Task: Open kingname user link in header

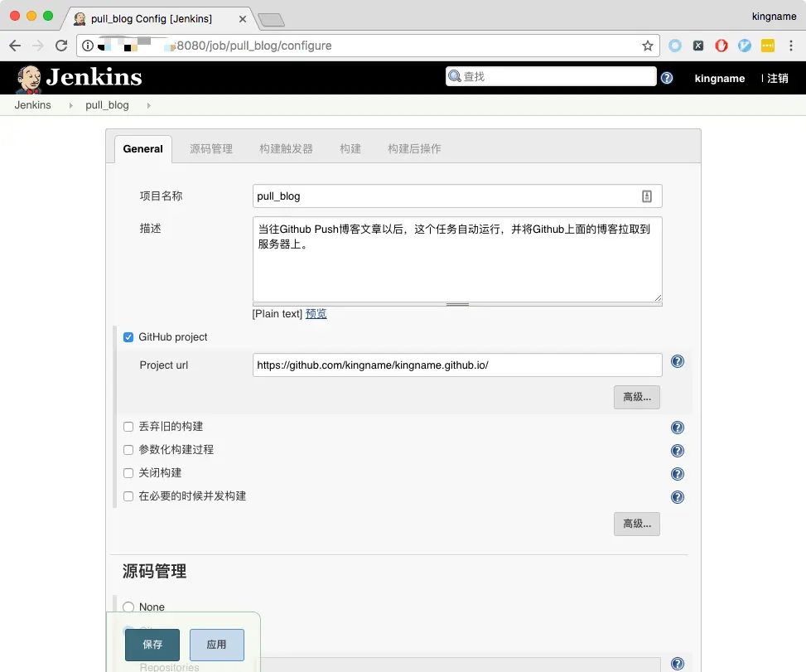Action: coord(720,78)
